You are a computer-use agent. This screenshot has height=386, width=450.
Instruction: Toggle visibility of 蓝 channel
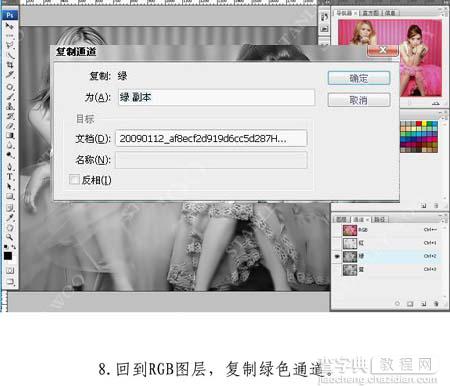tap(337, 269)
